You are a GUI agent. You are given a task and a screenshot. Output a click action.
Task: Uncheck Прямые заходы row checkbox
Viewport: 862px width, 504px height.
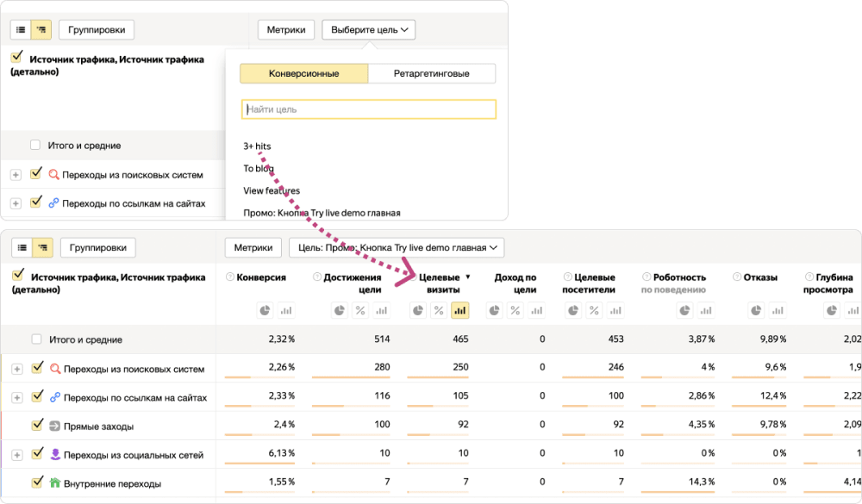37,425
